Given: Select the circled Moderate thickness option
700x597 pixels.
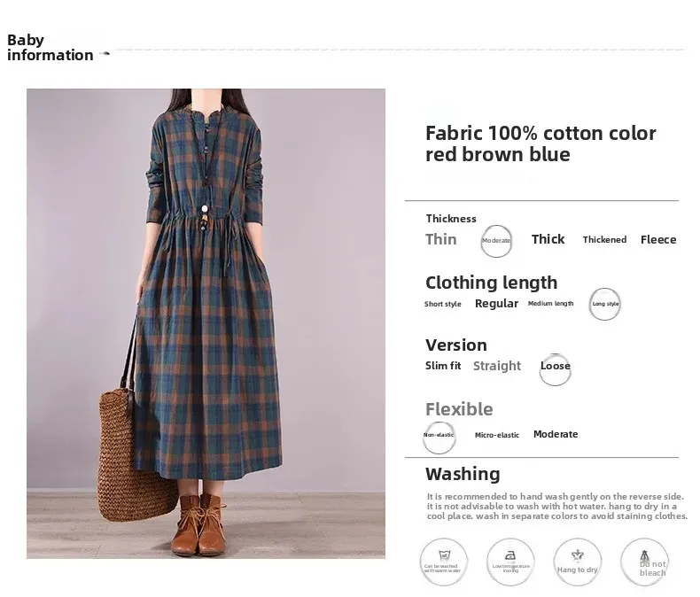Looking at the screenshot, I should 496,240.
